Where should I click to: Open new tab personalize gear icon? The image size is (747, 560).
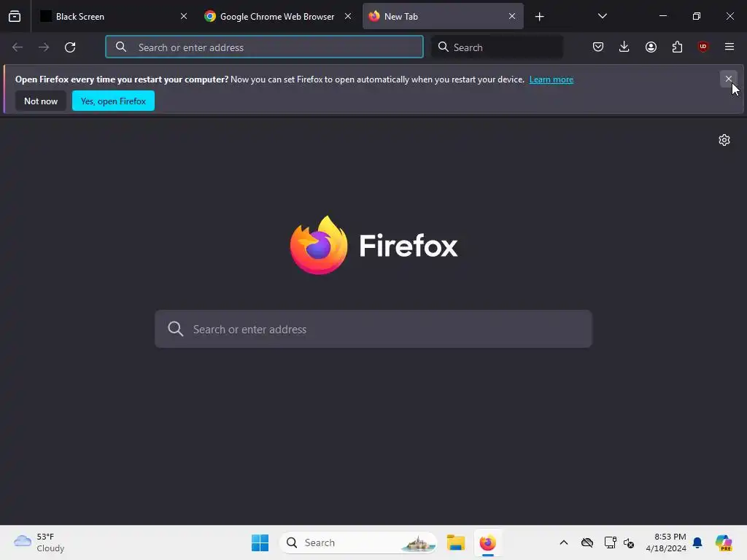click(724, 140)
